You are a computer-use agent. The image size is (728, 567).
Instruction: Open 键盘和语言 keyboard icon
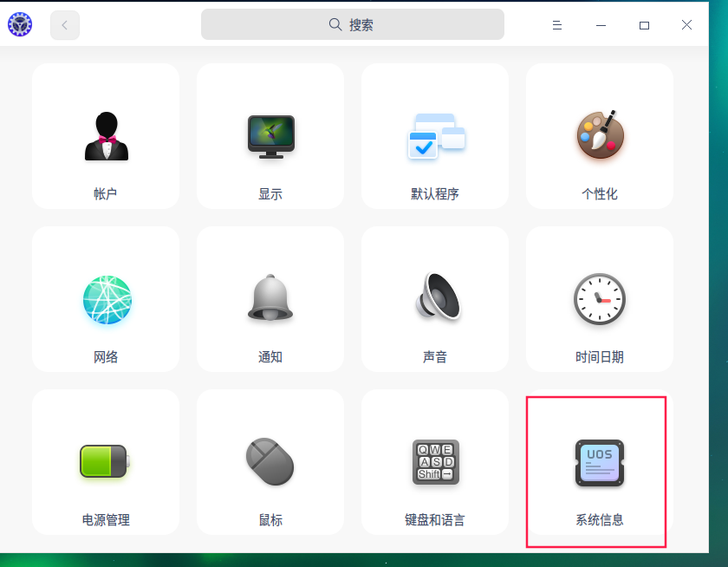click(435, 462)
